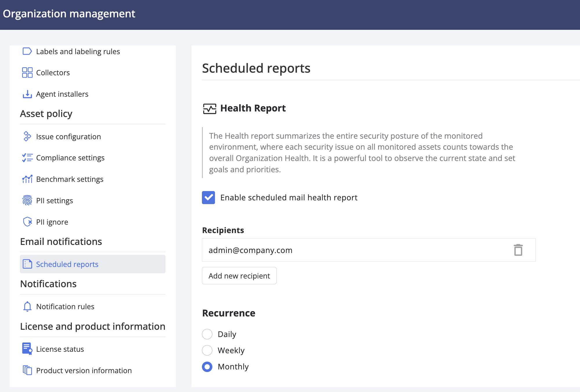Click the Collectors grid icon
This screenshot has width=580, height=392.
coord(27,73)
